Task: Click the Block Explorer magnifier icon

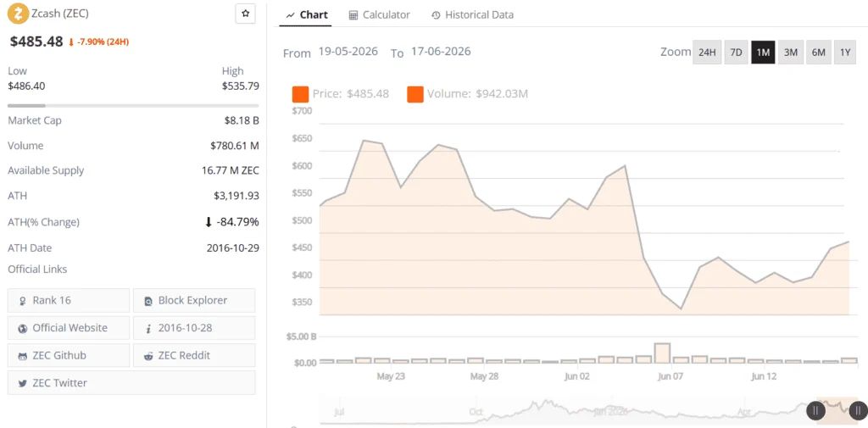Action: click(x=148, y=301)
